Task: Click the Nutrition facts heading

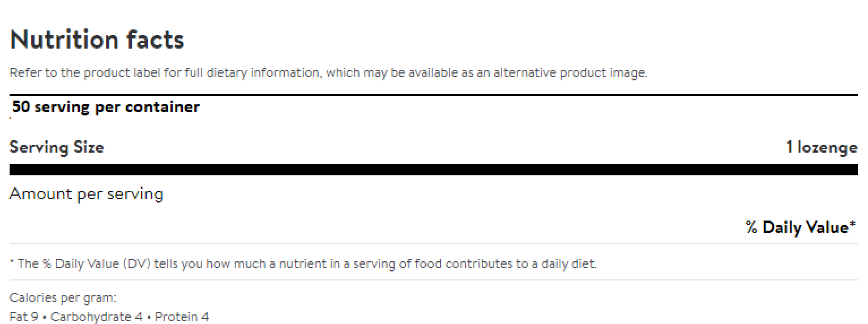Action: tap(97, 40)
